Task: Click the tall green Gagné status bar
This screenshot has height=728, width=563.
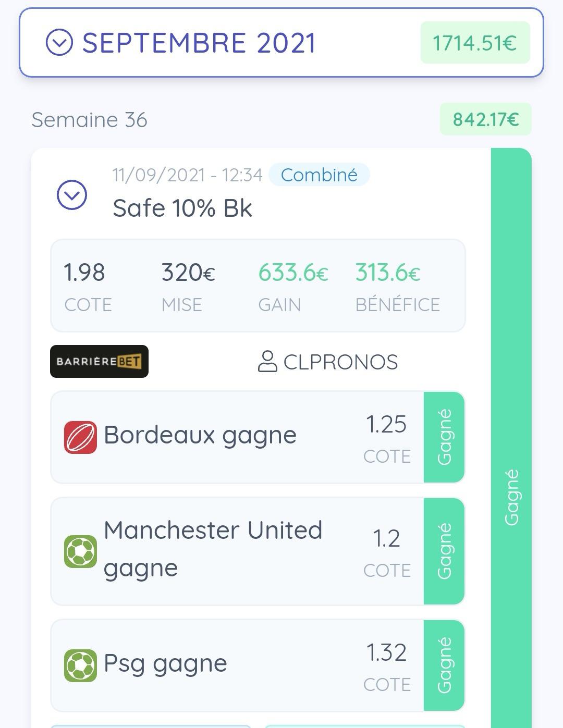Action: tap(511, 438)
